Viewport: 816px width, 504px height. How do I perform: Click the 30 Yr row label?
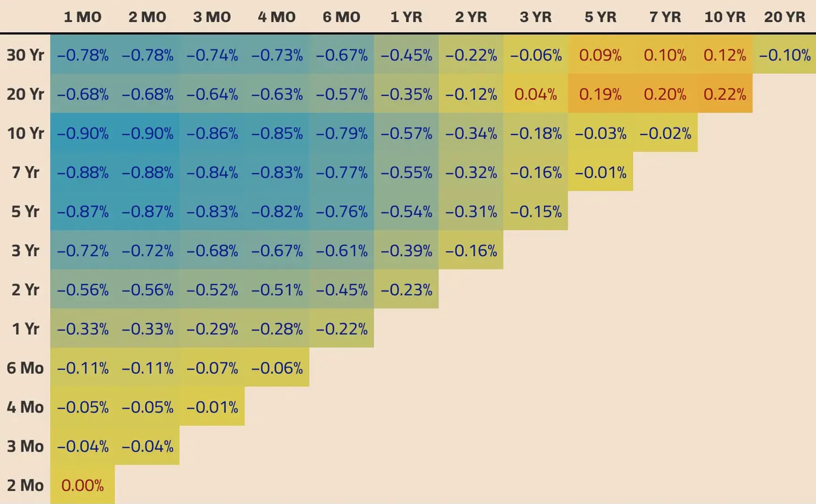[25, 55]
